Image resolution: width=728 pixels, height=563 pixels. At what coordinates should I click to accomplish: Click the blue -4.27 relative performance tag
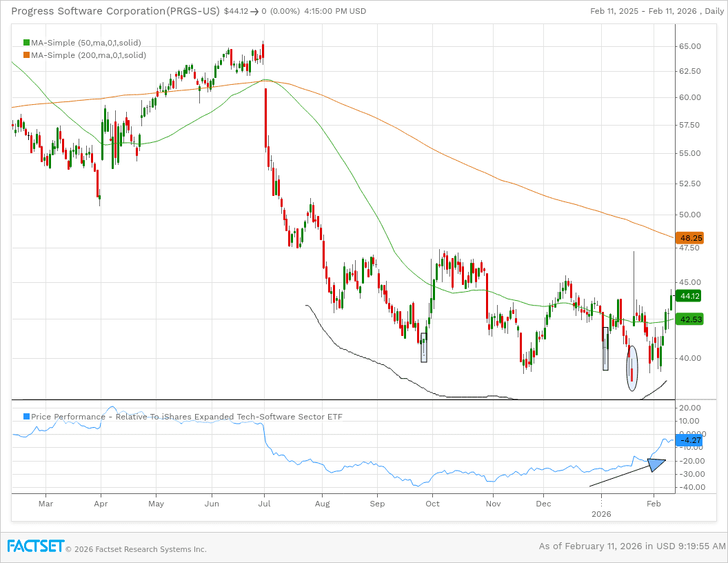pos(689,440)
